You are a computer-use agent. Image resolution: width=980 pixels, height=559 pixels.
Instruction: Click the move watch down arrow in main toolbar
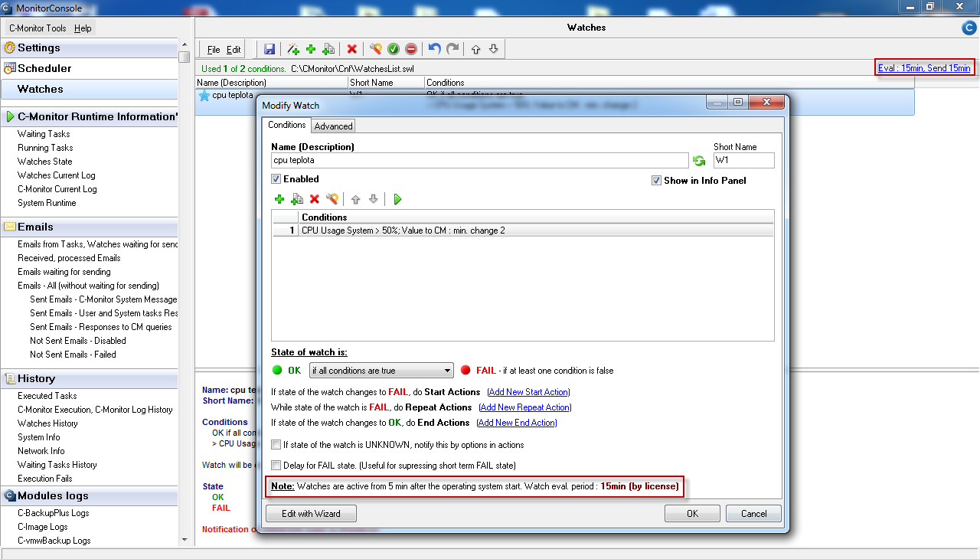pyautogui.click(x=493, y=49)
